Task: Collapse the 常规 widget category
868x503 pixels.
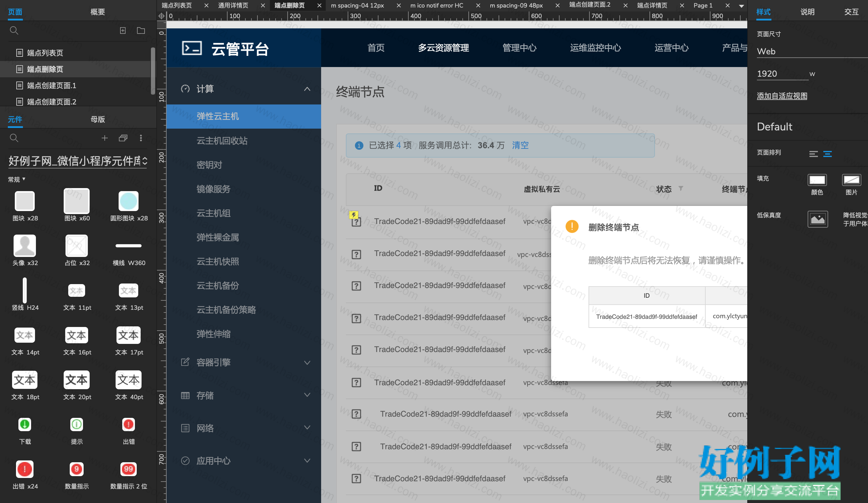Action: tap(17, 180)
